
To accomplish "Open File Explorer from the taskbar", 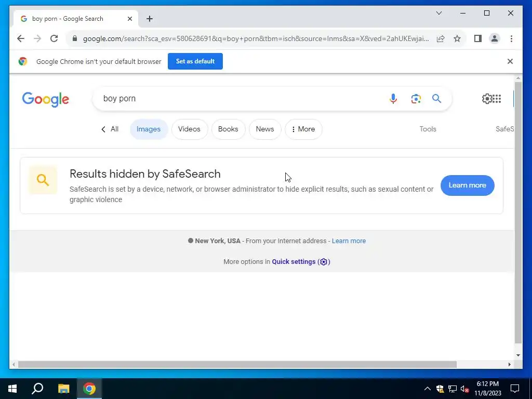I will coord(63,389).
